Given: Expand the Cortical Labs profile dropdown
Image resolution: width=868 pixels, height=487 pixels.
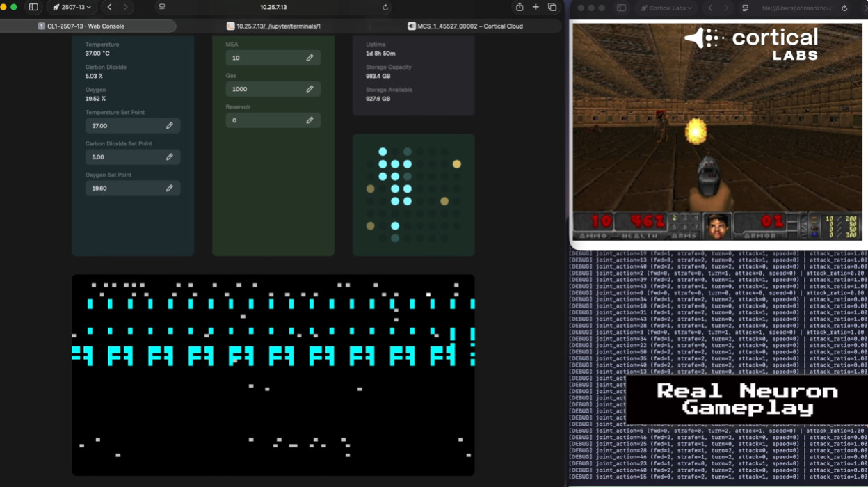Looking at the screenshot, I should [x=667, y=8].
